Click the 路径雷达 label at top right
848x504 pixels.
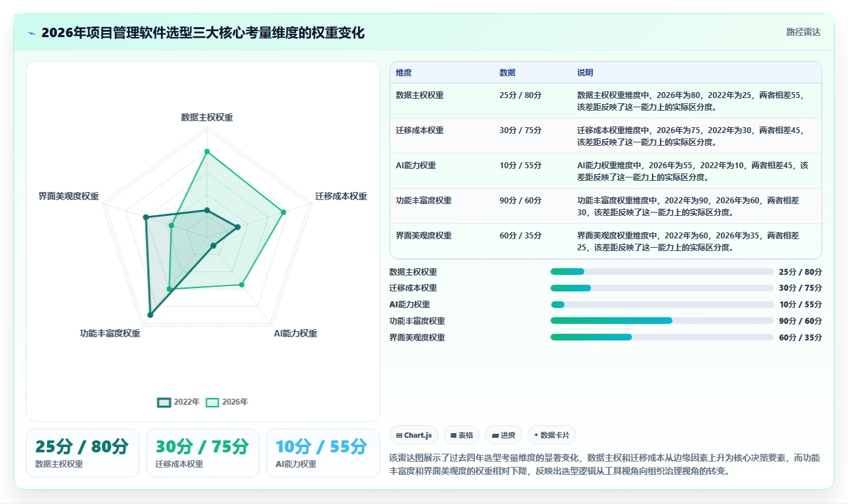coord(803,32)
